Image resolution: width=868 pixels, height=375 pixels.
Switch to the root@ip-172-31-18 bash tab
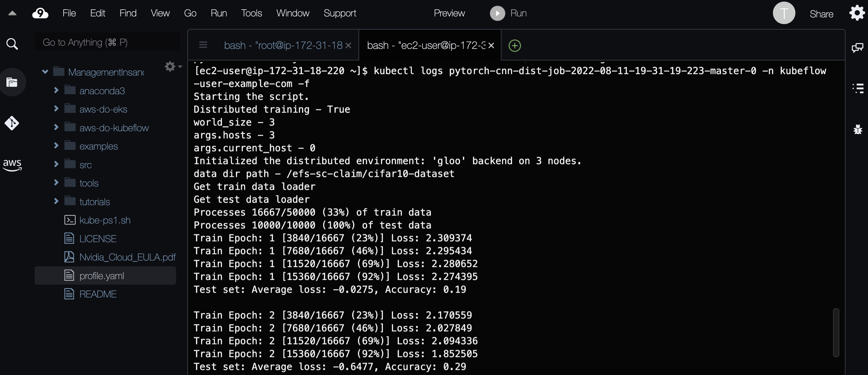pyautogui.click(x=283, y=46)
